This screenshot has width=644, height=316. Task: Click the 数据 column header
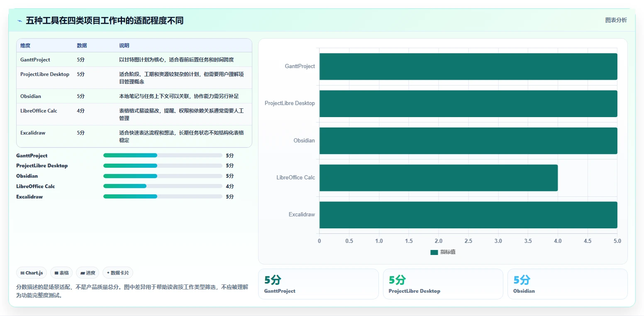click(82, 46)
